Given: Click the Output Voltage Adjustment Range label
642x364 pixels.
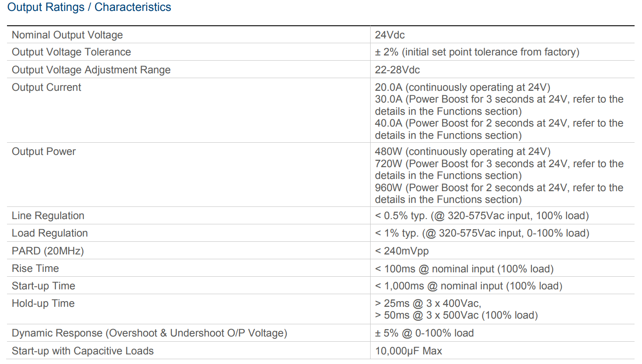Looking at the screenshot, I should click(x=91, y=70).
